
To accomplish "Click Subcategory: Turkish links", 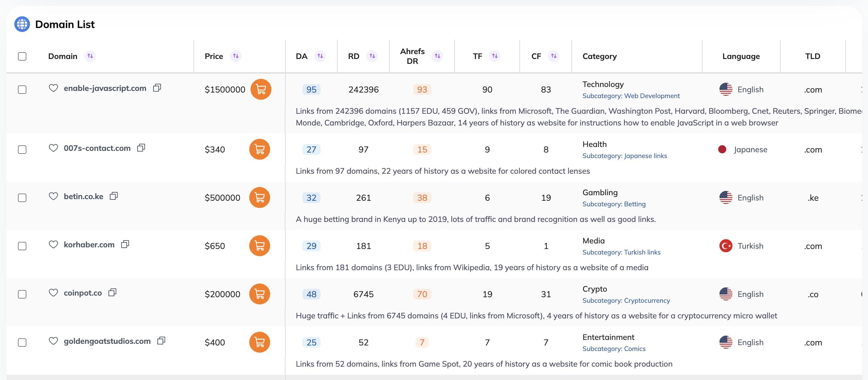I will (621, 252).
